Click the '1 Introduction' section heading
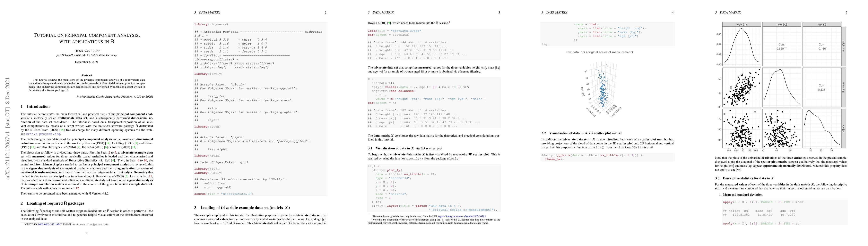 pos(35,107)
